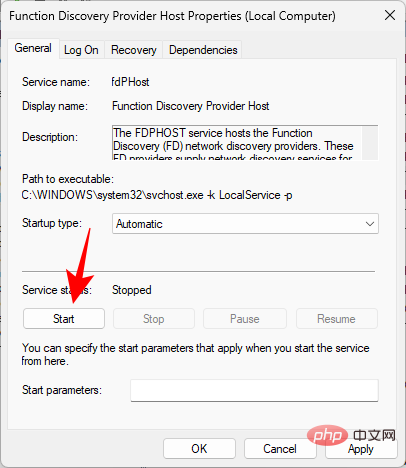Focus the Start parameters input field
Image resolution: width=406 pixels, height=468 pixels.
(254, 390)
